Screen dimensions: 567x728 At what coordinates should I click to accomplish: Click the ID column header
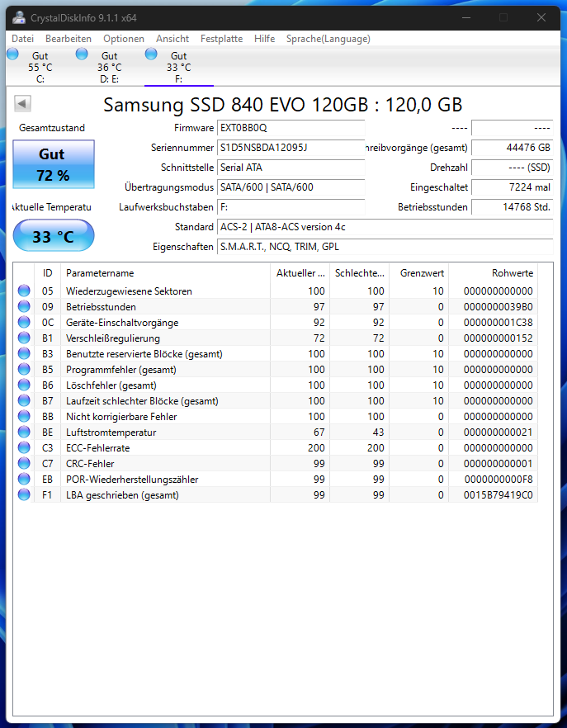47,273
